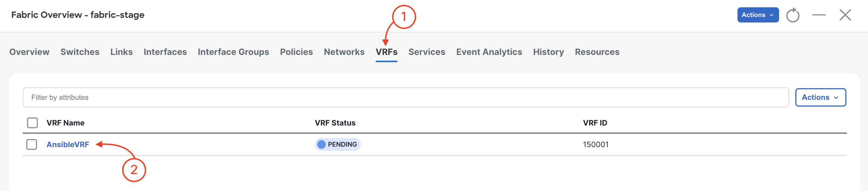Image resolution: width=868 pixels, height=191 pixels.
Task: Open the Event Analytics tab
Action: (x=489, y=52)
